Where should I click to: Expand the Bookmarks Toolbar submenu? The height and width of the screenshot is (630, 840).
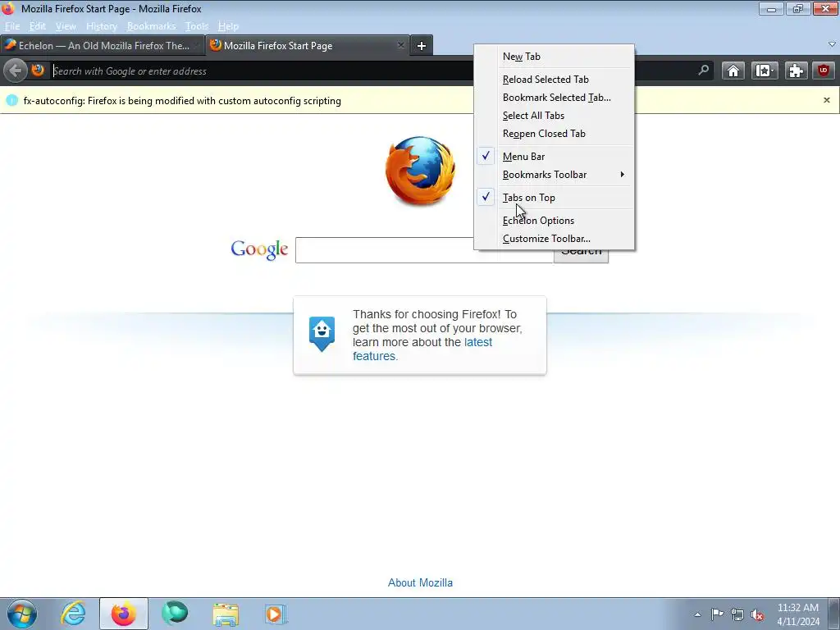point(554,175)
